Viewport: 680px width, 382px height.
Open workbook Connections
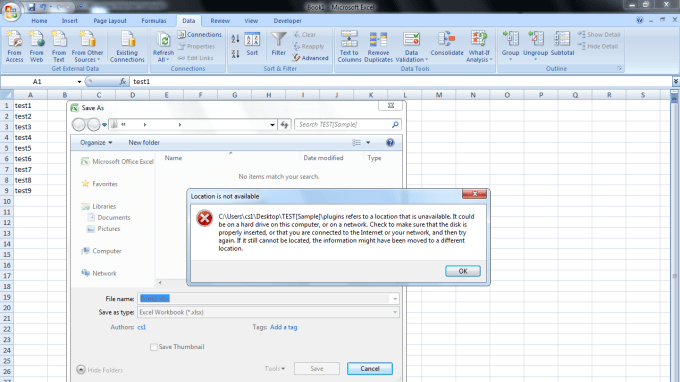[199, 34]
